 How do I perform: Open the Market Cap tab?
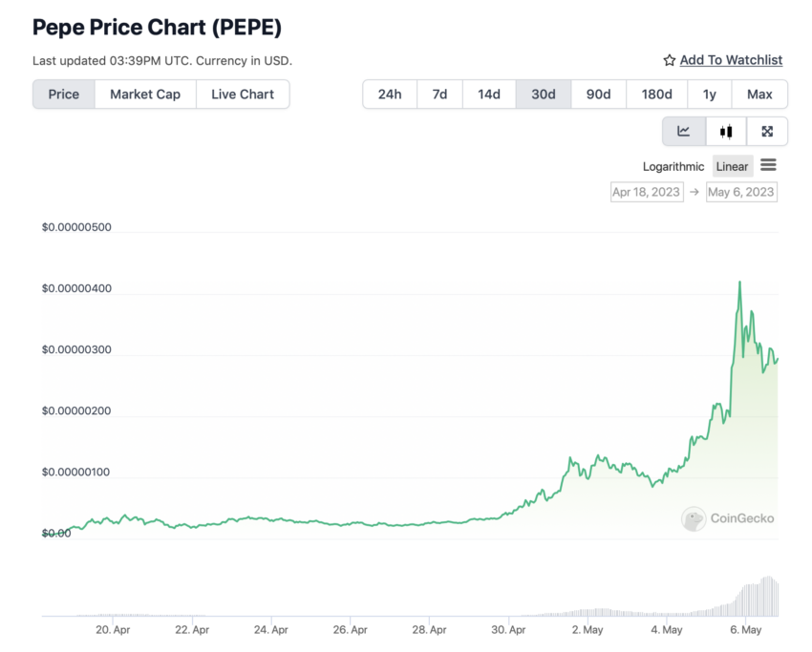[145, 95]
